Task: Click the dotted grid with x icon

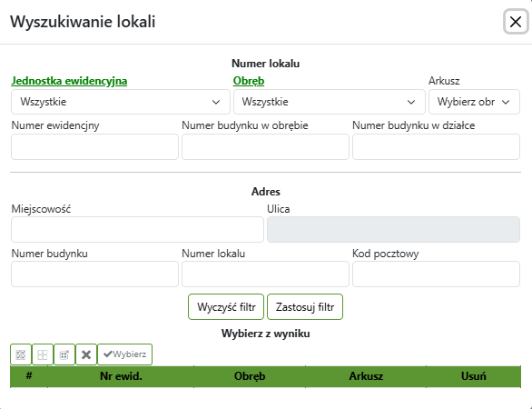Action: (64, 354)
